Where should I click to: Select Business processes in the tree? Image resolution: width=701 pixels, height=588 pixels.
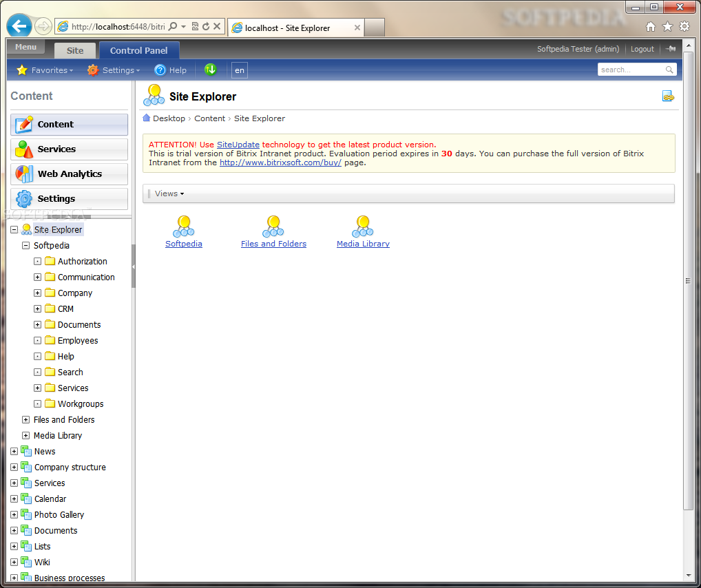pyautogui.click(x=70, y=577)
